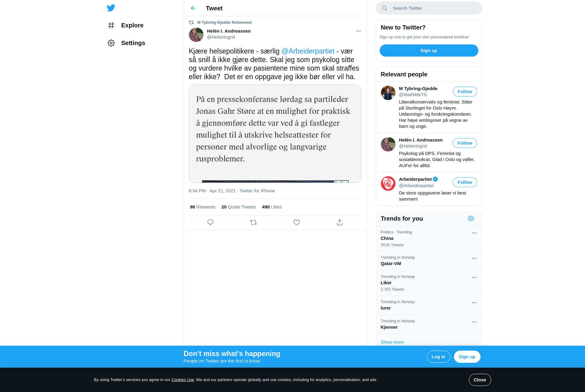Go back using the arrow icon
The width and height of the screenshot is (585, 392).
tap(193, 8)
